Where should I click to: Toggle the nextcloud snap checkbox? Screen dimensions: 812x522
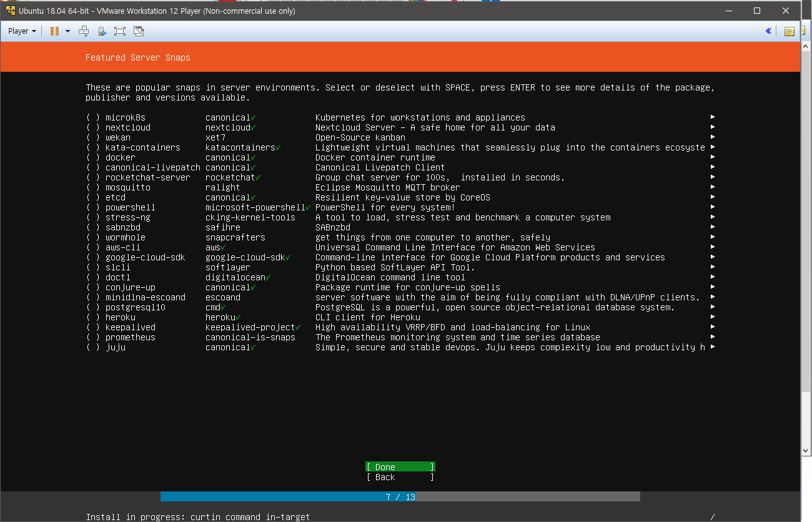[93, 127]
